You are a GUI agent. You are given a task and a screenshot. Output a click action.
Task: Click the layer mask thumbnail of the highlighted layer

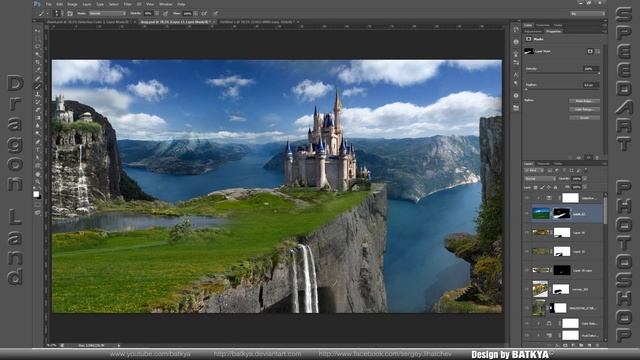coord(562,213)
